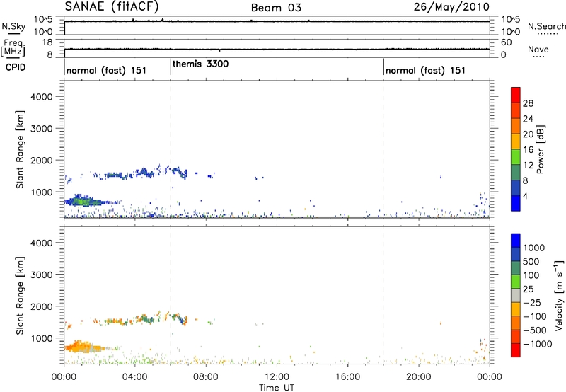Click the 3000 tick on the velocity panel axis

[x=41, y=275]
